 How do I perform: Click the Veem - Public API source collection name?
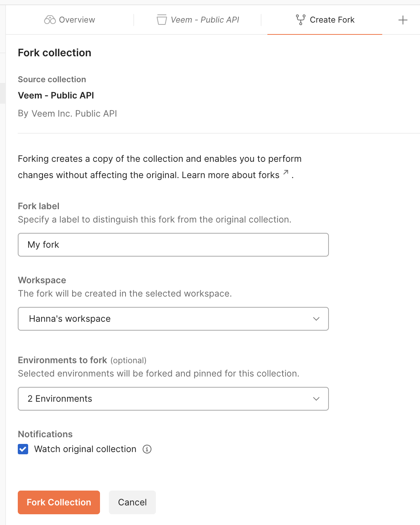[56, 96]
